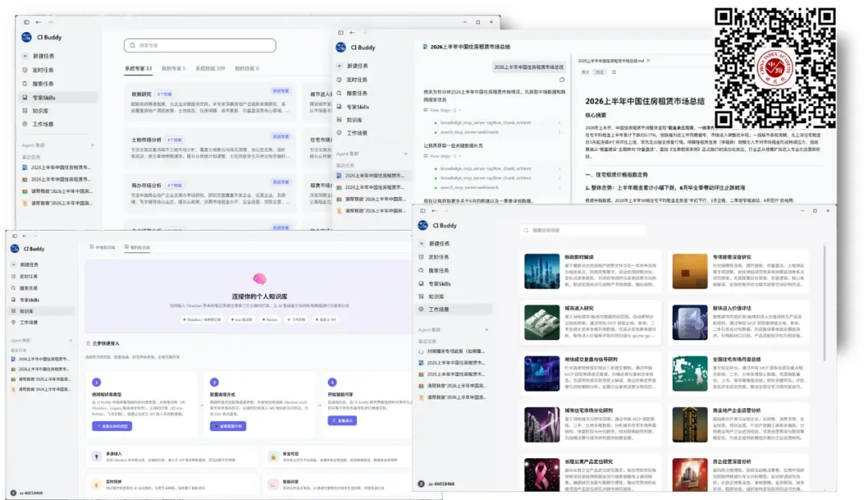Open 全国住宅市场月度总结 scenario thumbnail
The image size is (868, 500).
[690, 374]
